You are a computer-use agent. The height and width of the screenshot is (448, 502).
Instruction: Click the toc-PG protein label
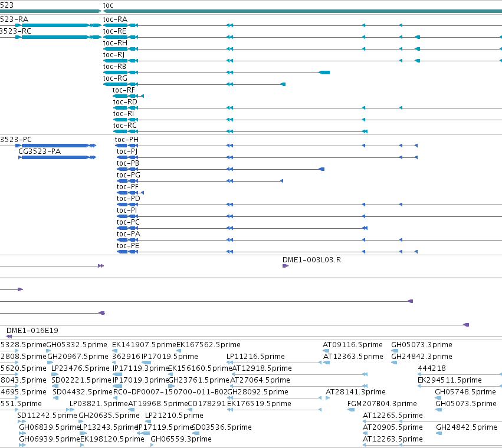[x=129, y=175]
